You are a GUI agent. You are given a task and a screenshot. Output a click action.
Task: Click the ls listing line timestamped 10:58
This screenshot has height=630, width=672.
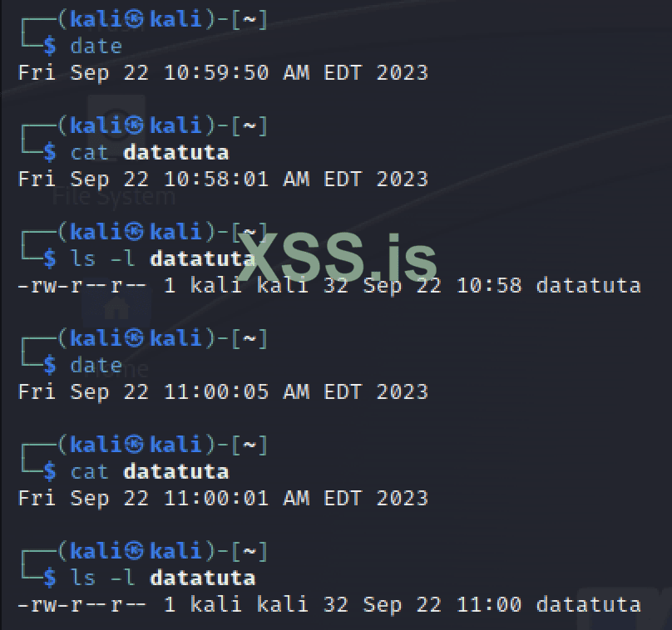[329, 285]
